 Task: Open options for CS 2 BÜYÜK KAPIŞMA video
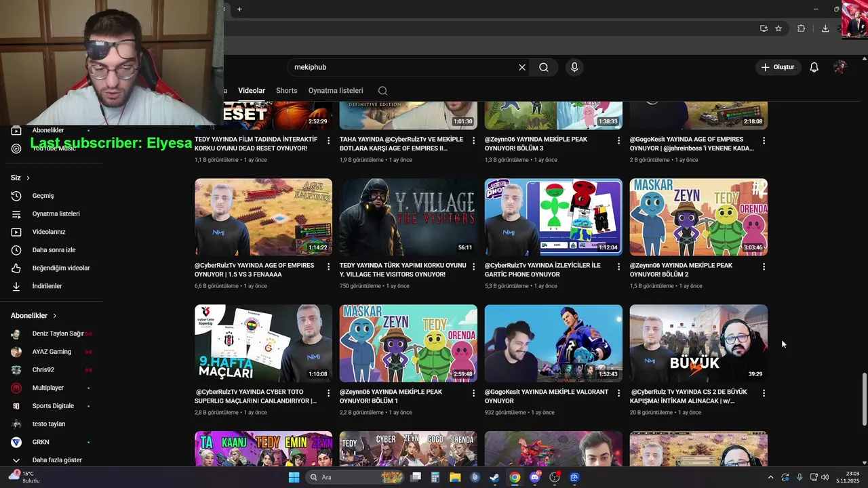point(764,392)
